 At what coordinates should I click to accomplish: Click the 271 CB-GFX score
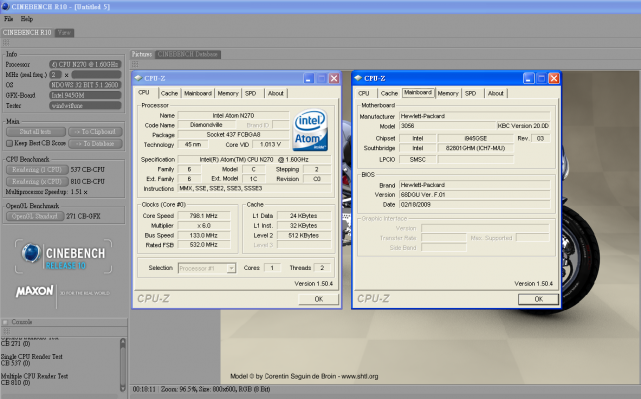click(83, 216)
